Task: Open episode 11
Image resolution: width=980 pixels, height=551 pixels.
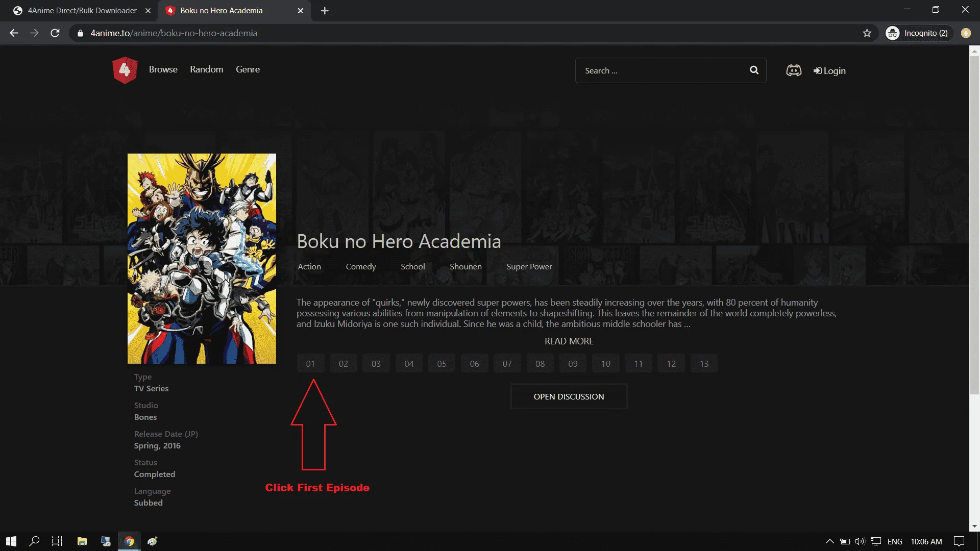Action: click(x=639, y=364)
